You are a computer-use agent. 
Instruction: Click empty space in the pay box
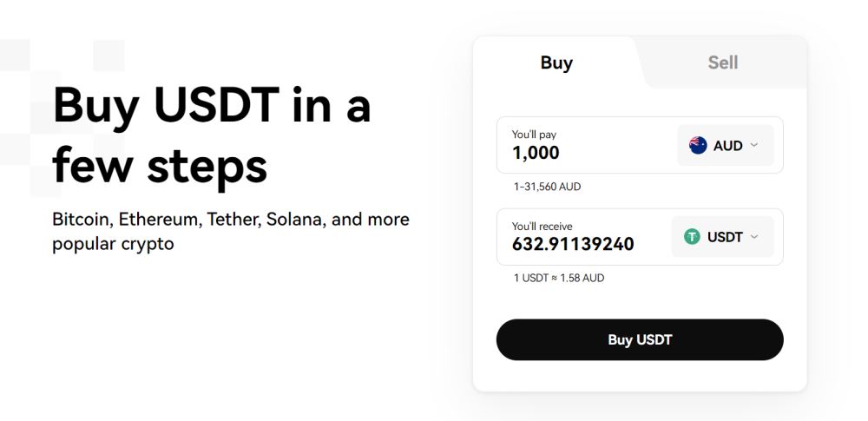click(616, 146)
